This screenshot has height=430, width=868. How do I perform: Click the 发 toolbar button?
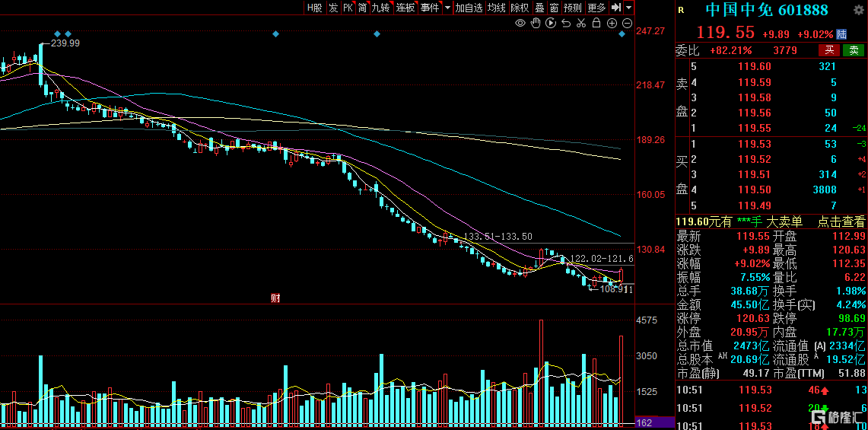point(332,8)
